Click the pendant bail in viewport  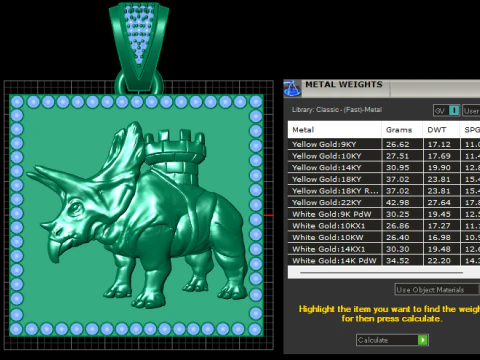click(139, 47)
